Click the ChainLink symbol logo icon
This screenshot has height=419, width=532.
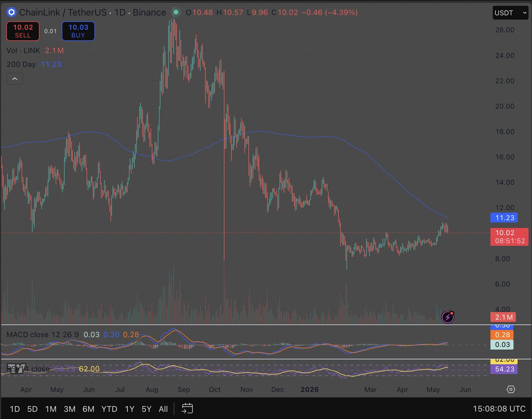11,12
